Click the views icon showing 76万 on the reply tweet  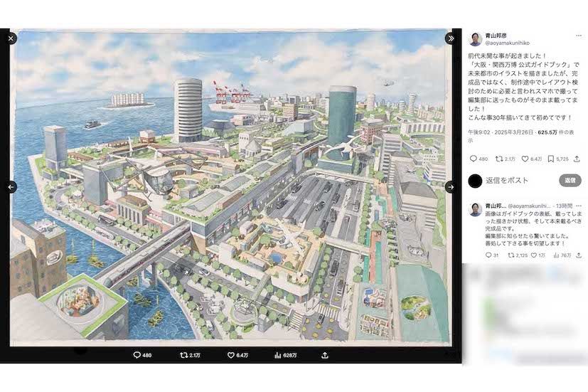coord(556,255)
